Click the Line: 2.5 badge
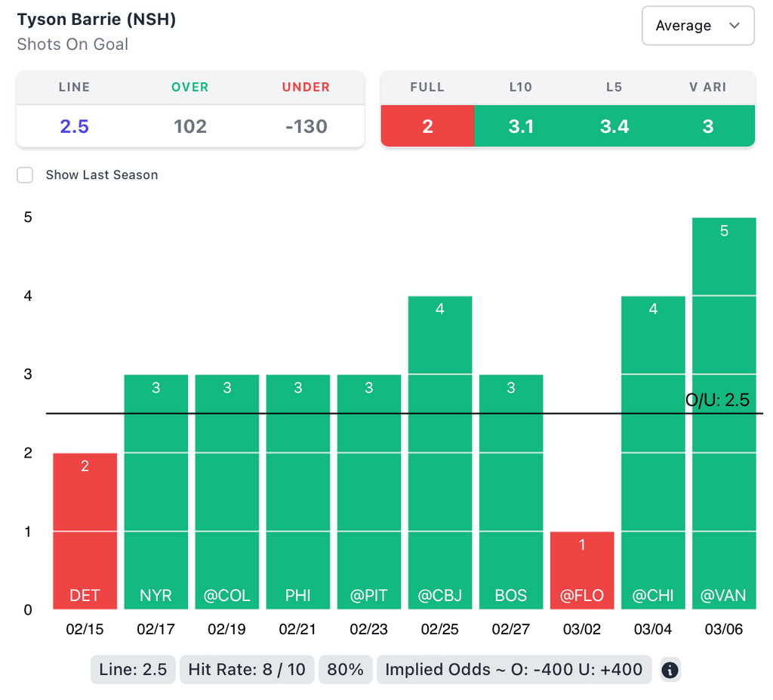 click(133, 669)
